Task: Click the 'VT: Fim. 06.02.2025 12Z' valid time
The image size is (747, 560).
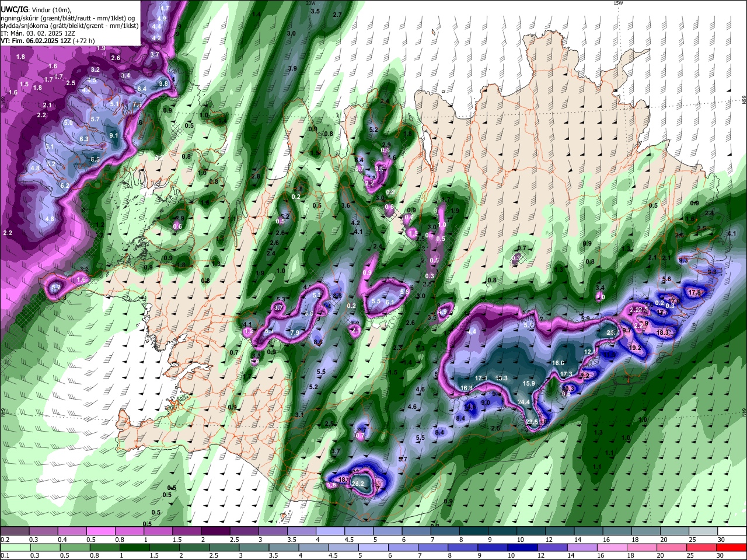Action: pyautogui.click(x=36, y=41)
